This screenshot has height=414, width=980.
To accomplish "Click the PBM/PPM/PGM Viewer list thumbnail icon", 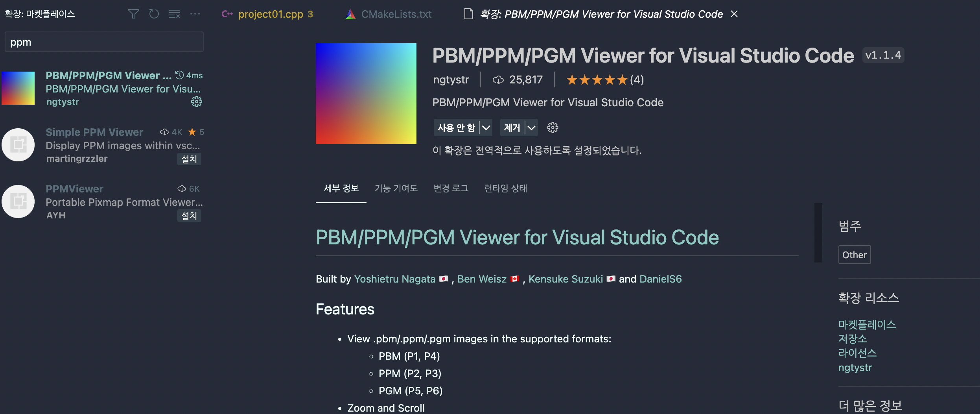I will click(x=18, y=88).
